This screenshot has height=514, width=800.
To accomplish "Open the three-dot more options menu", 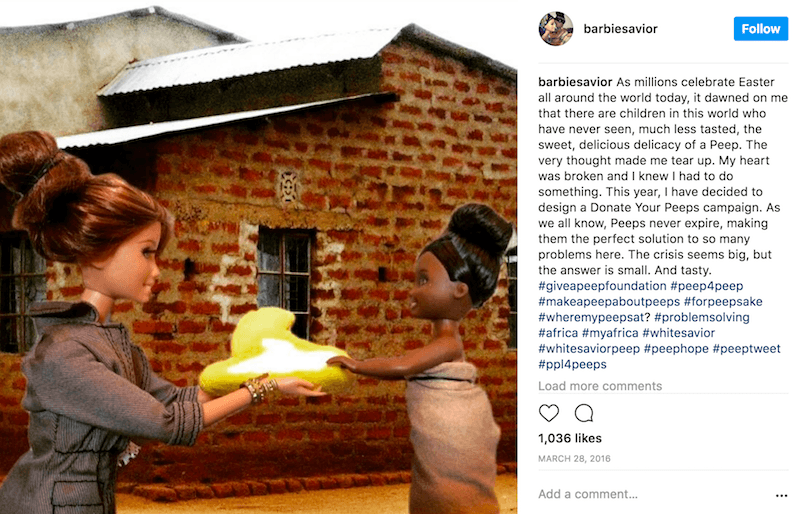I will pos(781,495).
